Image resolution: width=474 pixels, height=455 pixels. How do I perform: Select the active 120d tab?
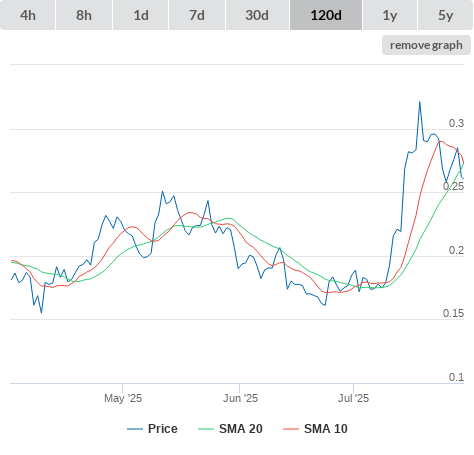326,15
